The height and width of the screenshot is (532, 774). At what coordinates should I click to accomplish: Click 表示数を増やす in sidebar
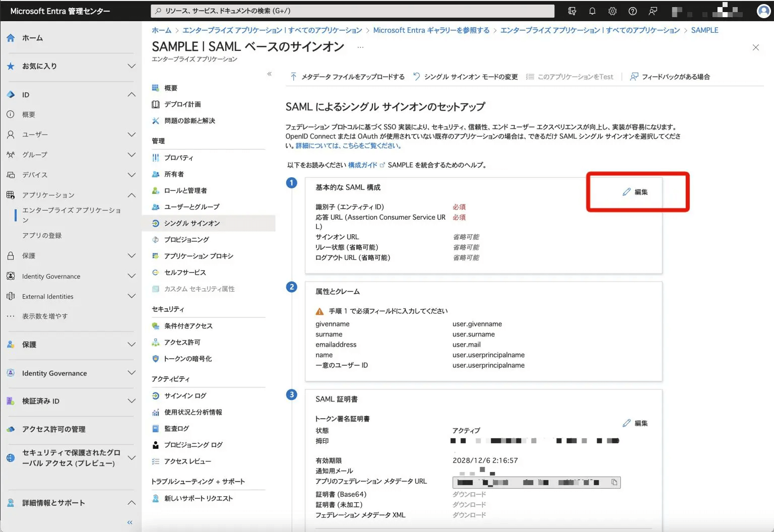click(45, 316)
